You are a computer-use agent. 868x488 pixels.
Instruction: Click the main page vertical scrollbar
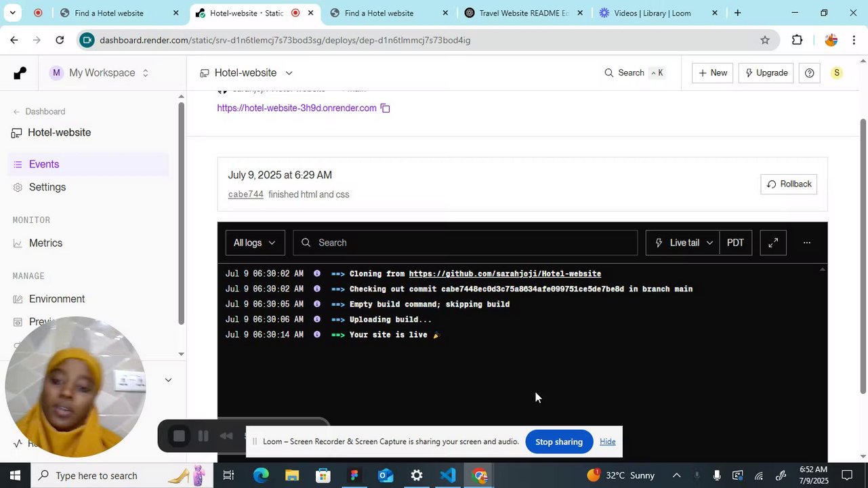click(x=863, y=258)
